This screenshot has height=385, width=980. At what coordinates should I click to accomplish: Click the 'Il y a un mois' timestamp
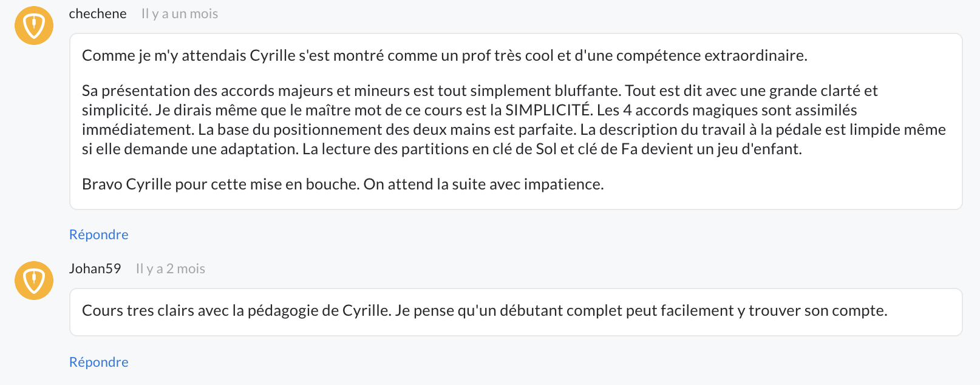[180, 14]
